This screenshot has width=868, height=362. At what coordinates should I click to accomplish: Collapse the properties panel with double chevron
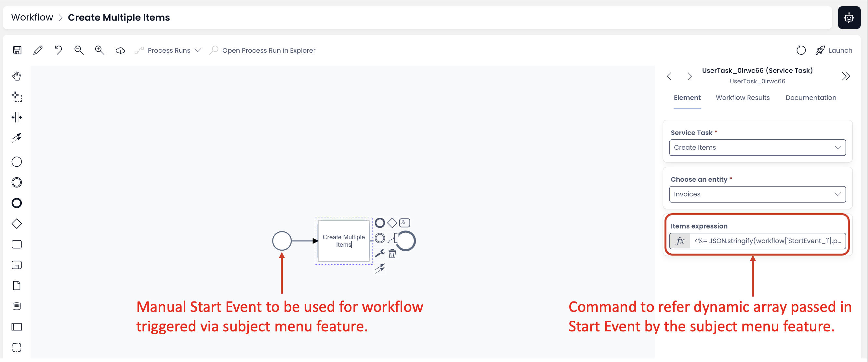click(x=846, y=76)
